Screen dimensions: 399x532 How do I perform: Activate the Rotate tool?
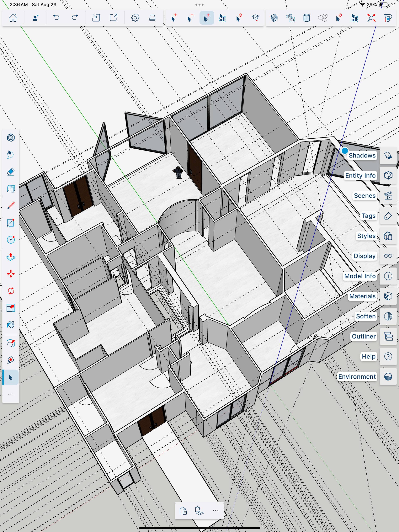(11, 291)
